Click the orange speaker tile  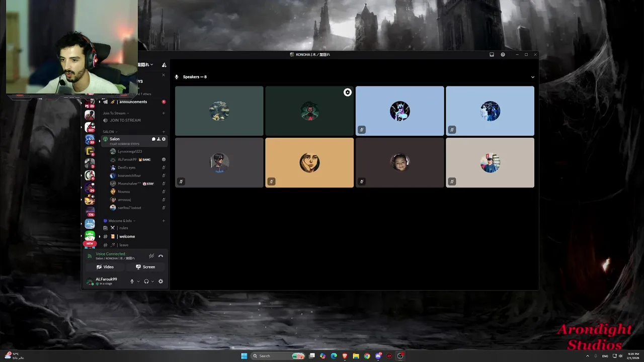coord(309,162)
